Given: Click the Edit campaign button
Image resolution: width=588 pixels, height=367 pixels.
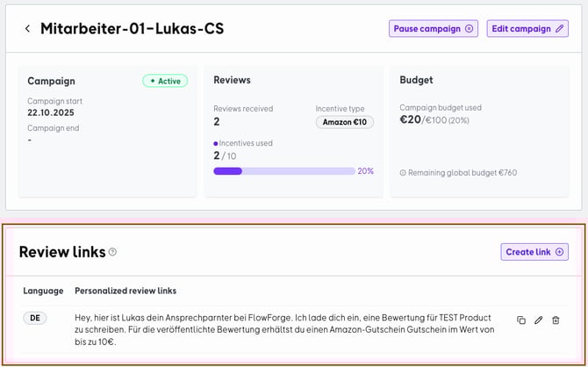Looking at the screenshot, I should click(527, 29).
